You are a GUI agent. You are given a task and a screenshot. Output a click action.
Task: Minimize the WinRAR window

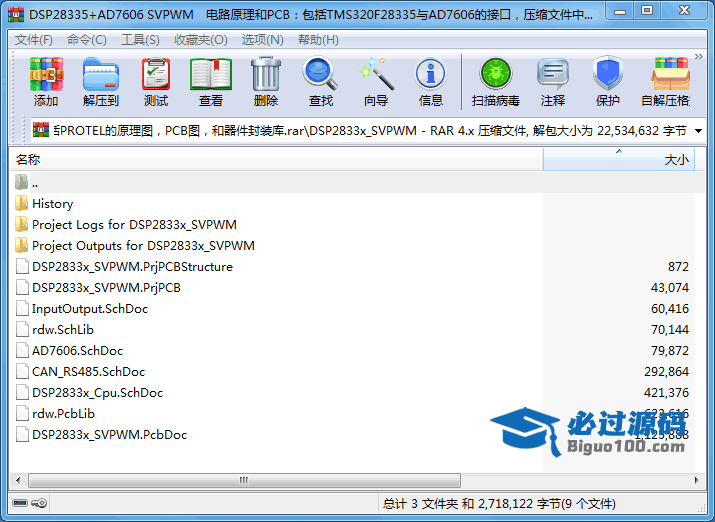[620, 11]
